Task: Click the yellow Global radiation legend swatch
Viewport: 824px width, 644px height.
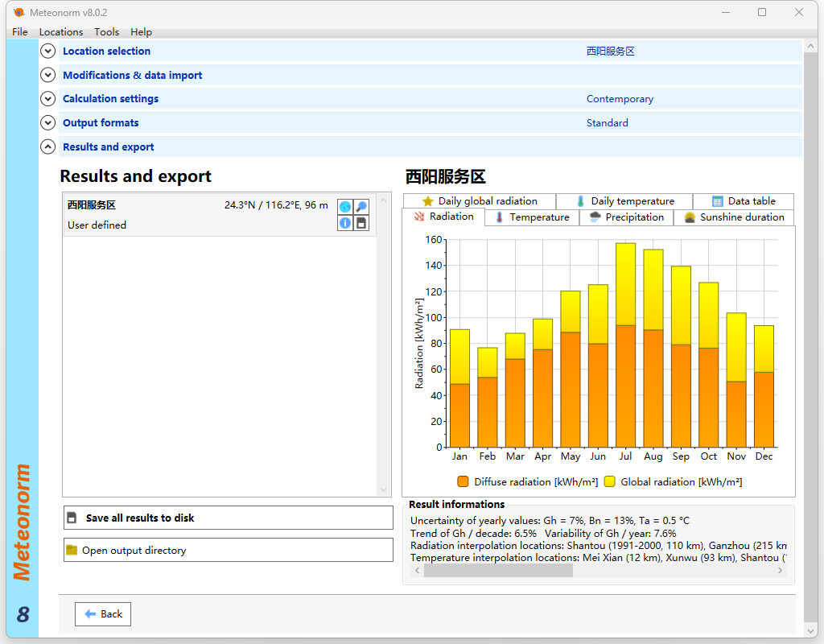Action: (610, 481)
